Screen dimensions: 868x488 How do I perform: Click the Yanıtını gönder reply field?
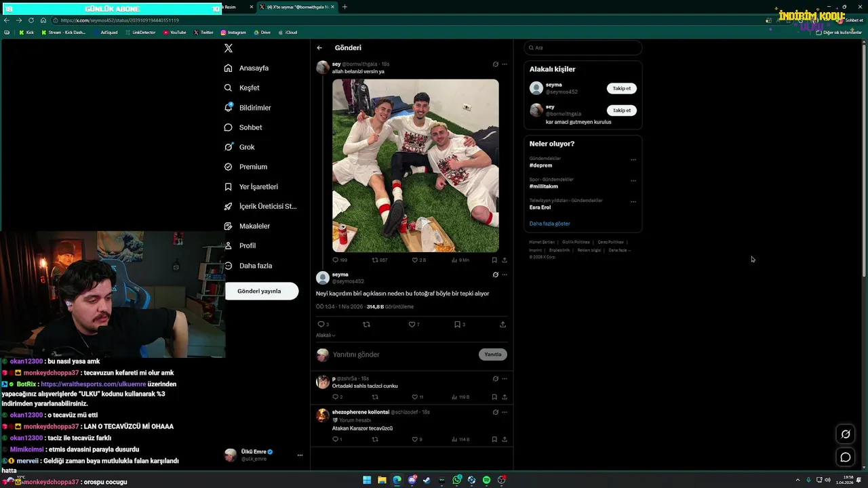(x=403, y=354)
